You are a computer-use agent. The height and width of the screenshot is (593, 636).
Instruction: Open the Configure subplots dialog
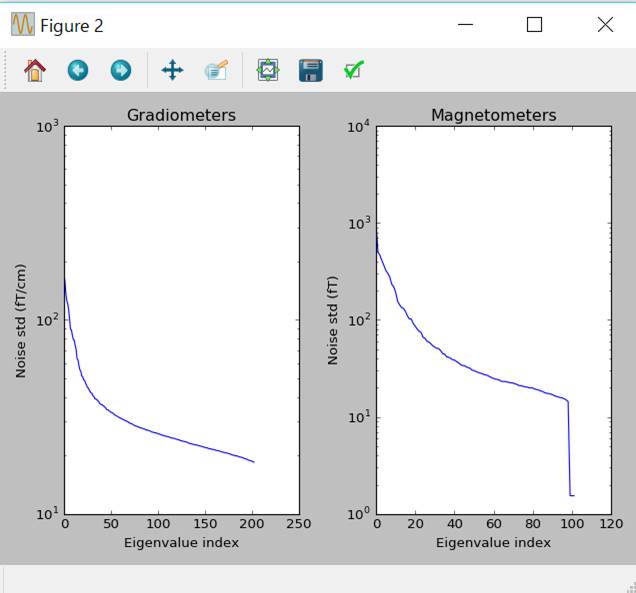[267, 70]
